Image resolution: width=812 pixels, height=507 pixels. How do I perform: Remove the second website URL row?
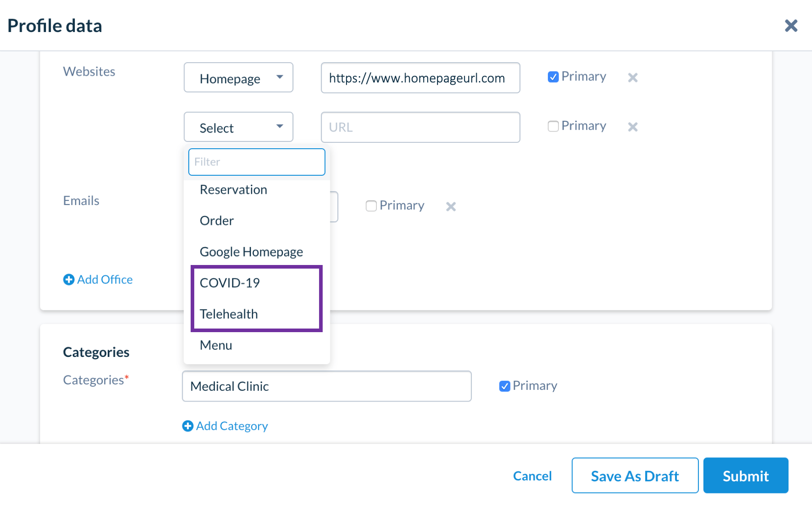[633, 127]
